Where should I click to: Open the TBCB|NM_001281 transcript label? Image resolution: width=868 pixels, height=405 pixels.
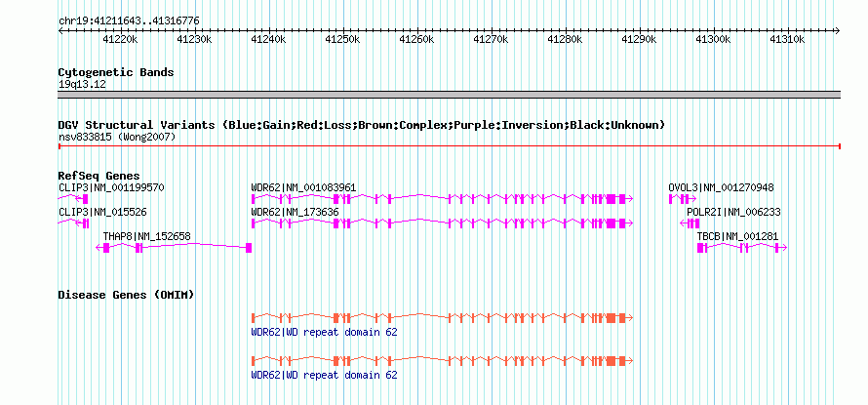point(737,236)
